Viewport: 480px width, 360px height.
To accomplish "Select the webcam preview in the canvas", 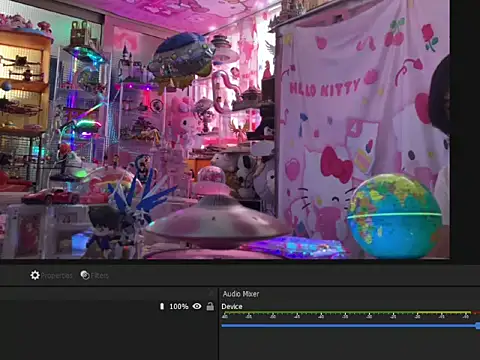I will click(225, 129).
